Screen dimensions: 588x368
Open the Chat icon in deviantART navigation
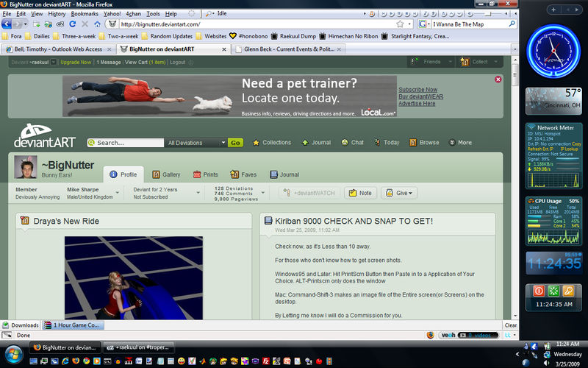pos(345,142)
